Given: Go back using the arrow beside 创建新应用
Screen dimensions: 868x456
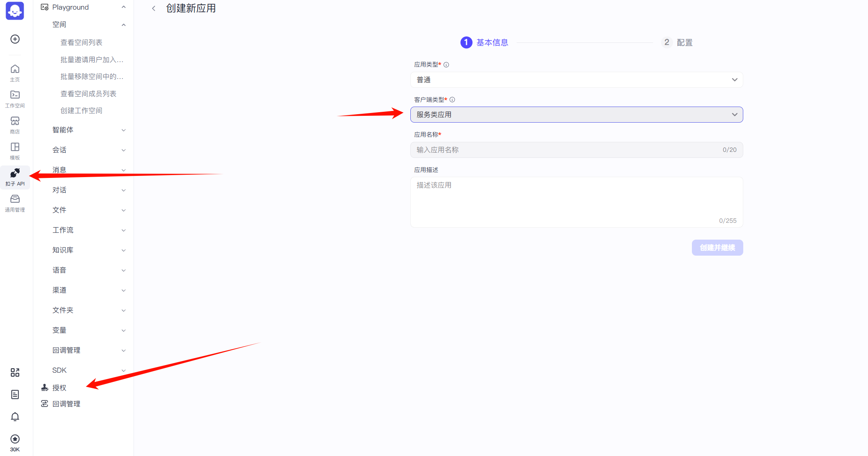Looking at the screenshot, I should click(154, 8).
